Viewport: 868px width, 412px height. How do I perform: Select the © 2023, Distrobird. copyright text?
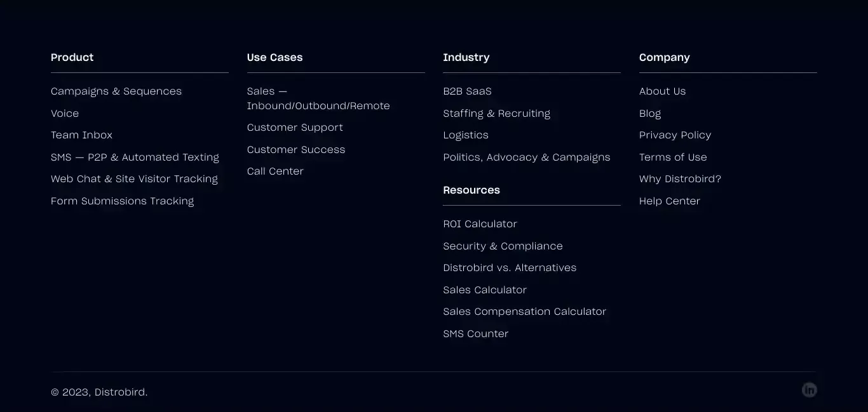click(x=99, y=392)
